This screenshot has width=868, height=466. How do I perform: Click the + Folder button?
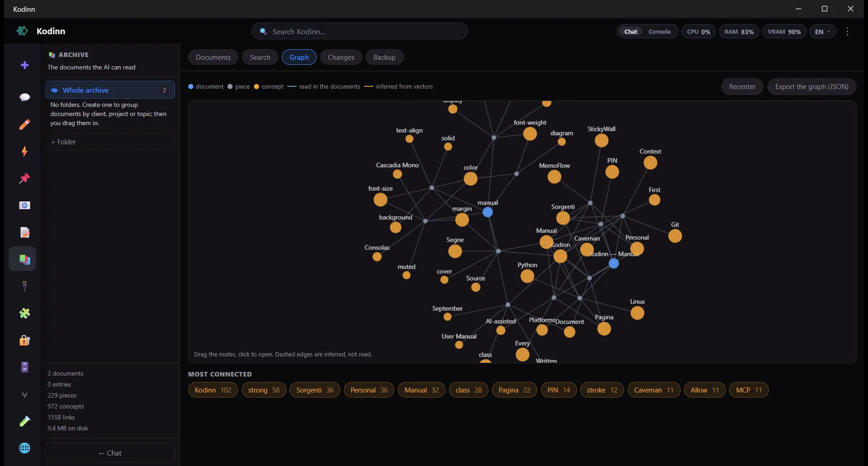click(110, 142)
